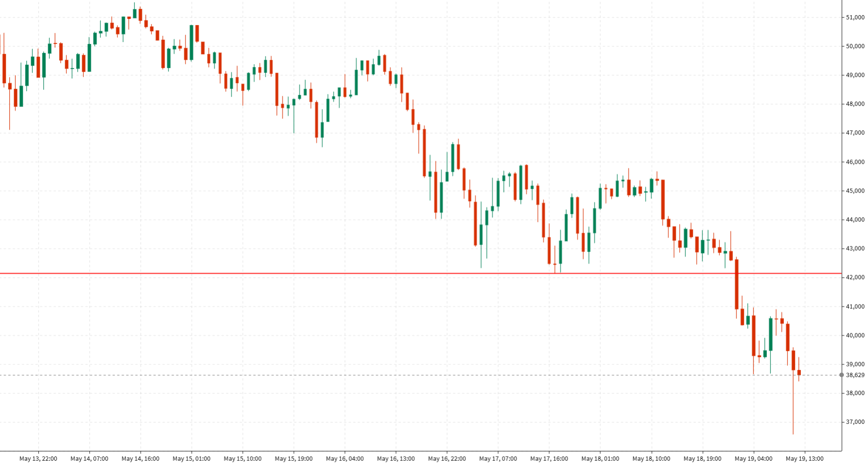868x464 pixels.
Task: Select the May 18, 10:00 time label
Action: tap(652, 459)
